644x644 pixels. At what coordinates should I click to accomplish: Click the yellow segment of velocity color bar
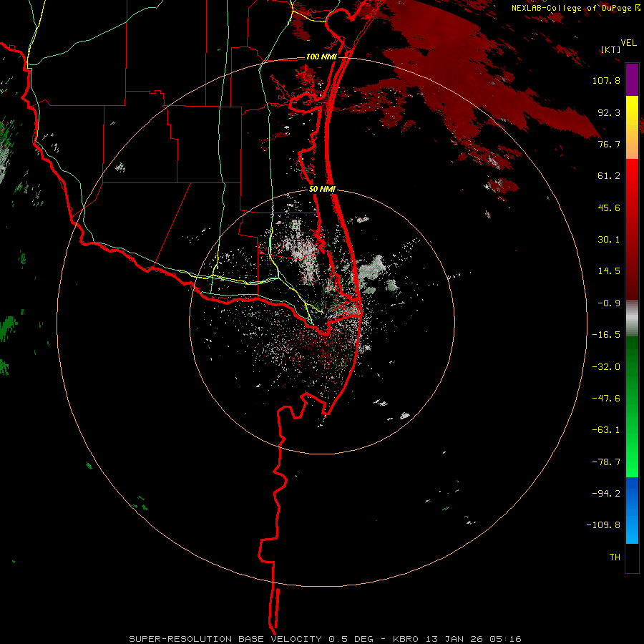pos(632,112)
